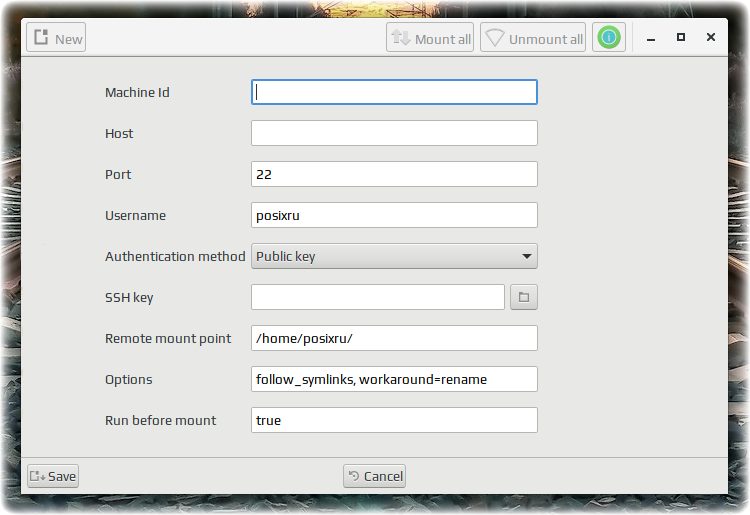Minimize the window
Viewport: 750px width, 515px height.
point(651,38)
